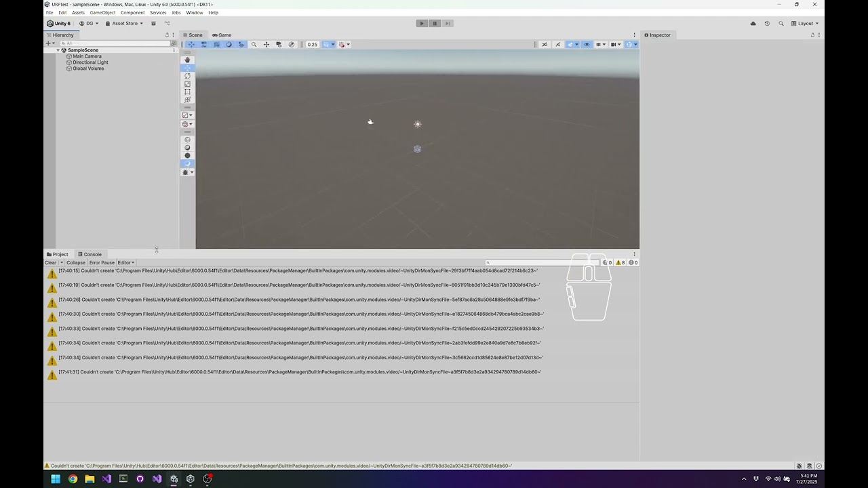
Task: Open the Unity search in Scene view
Action: (254, 44)
